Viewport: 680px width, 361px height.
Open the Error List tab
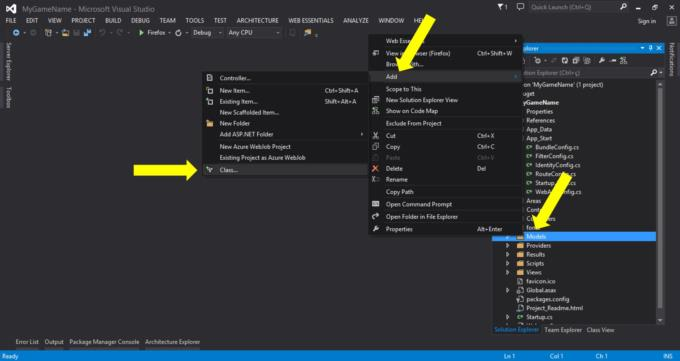pos(27,342)
